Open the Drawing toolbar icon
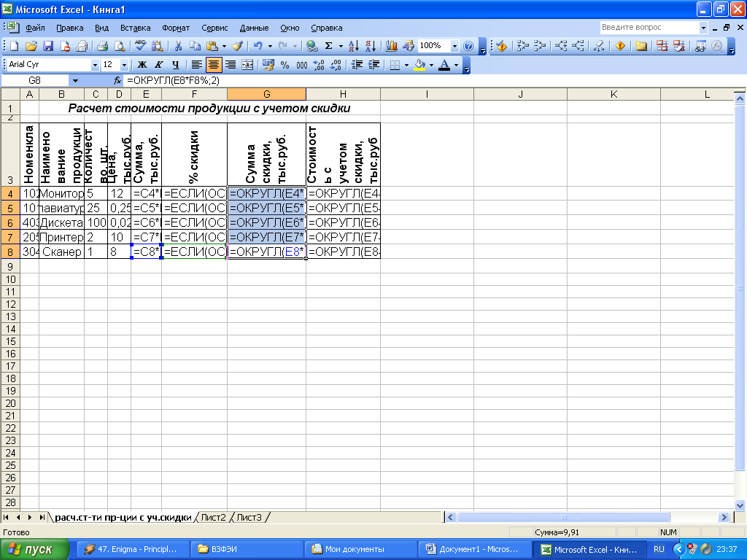 tap(409, 46)
